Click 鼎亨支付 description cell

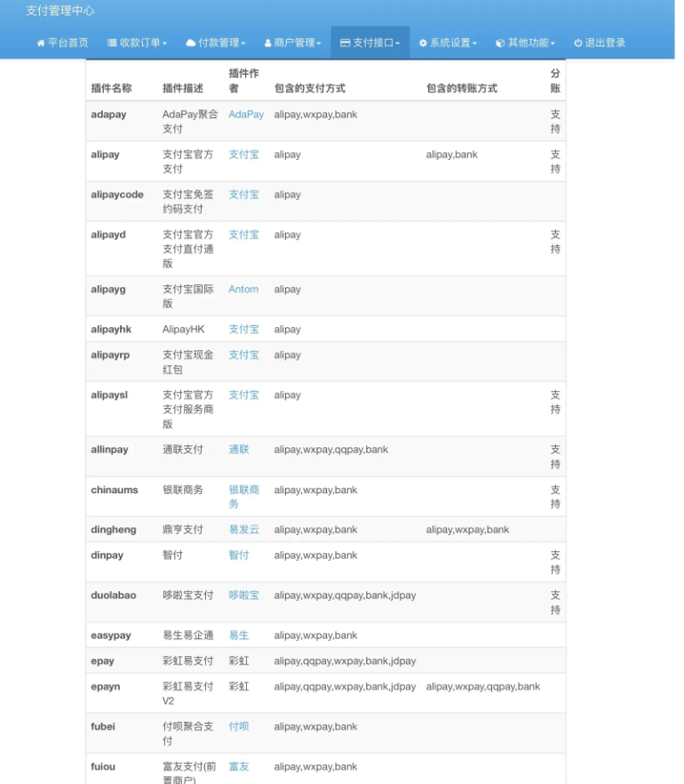[183, 530]
